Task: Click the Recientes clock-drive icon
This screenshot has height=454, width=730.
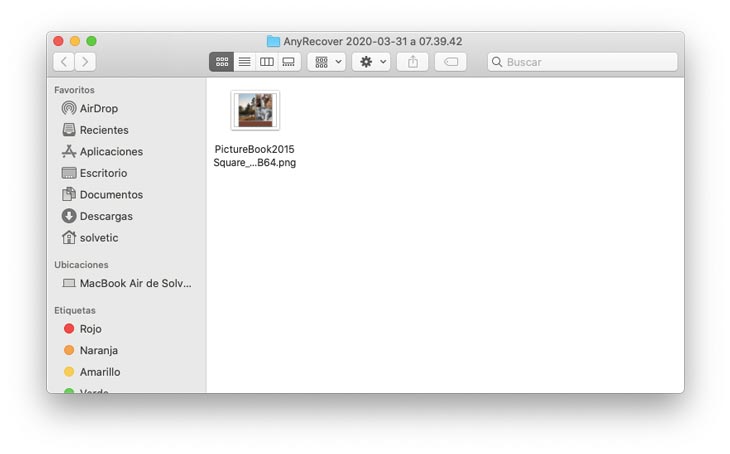Action: (69, 129)
